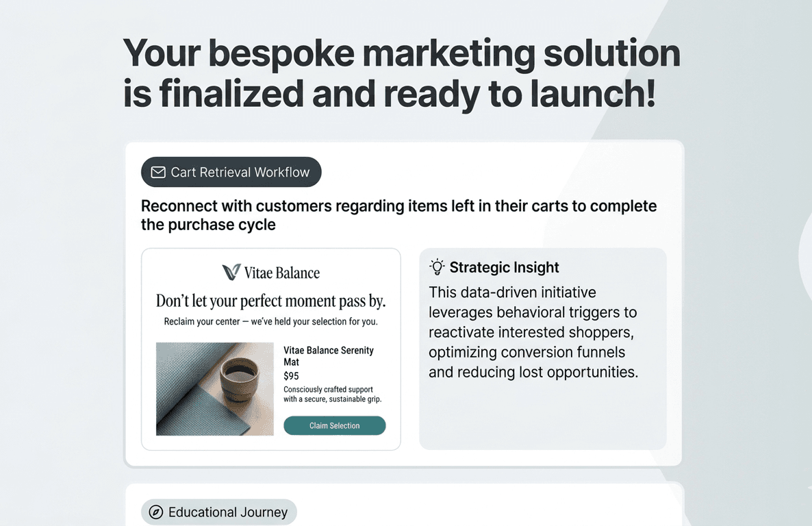Select the Cart Retrieval Workflow tab pill
812x526 pixels.
tap(231, 172)
